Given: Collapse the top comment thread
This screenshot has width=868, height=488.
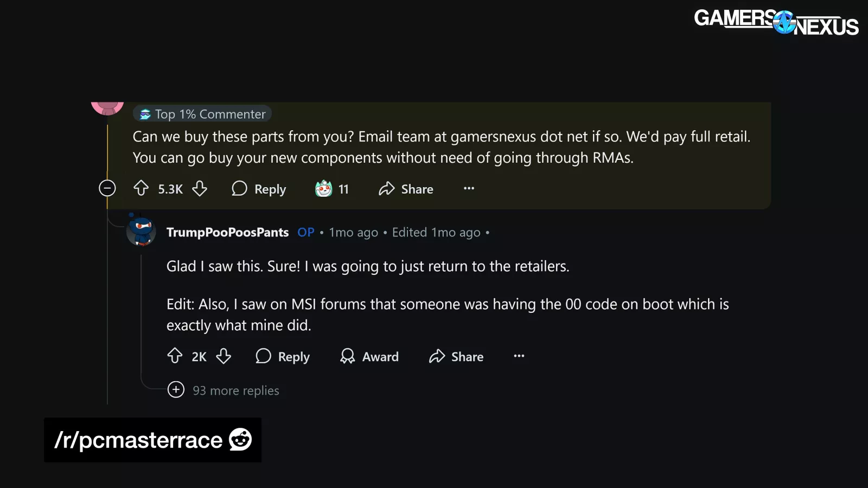Looking at the screenshot, I should pos(107,188).
